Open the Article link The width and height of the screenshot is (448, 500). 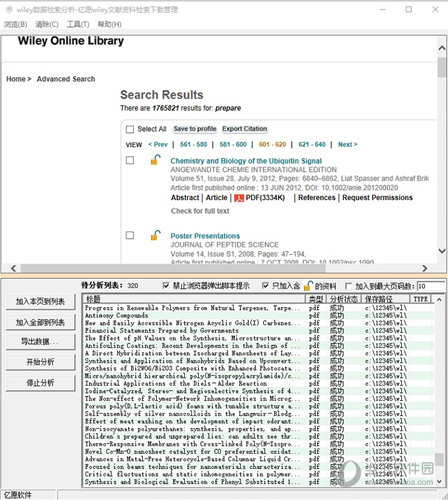216,198
